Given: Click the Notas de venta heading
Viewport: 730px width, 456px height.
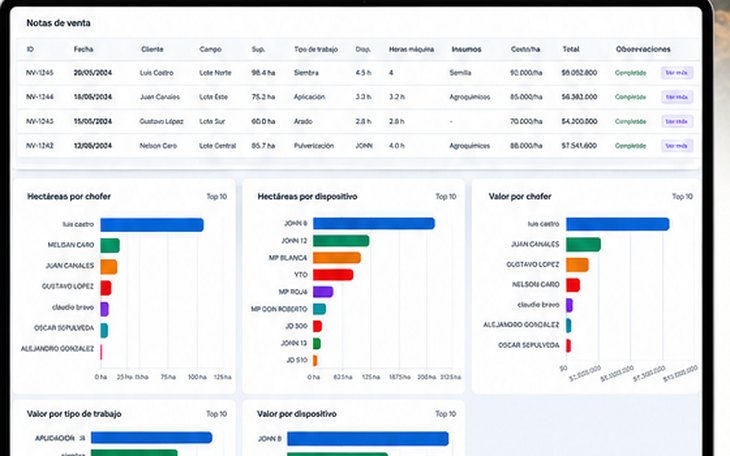Looking at the screenshot, I should pyautogui.click(x=58, y=23).
